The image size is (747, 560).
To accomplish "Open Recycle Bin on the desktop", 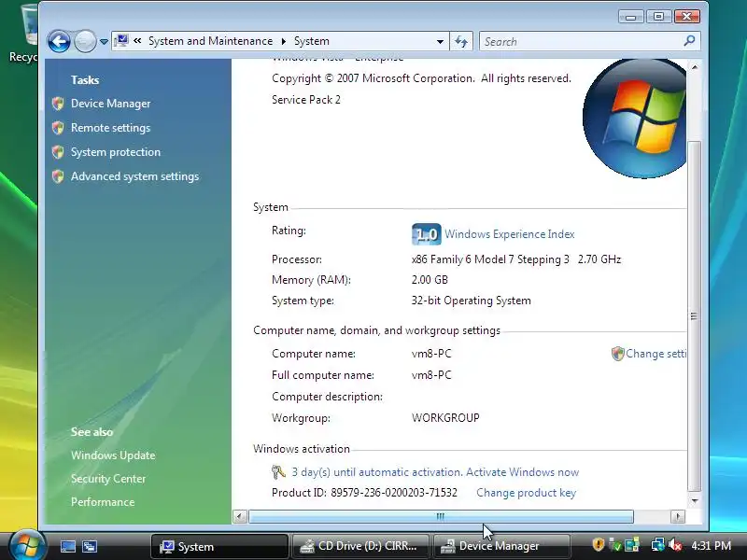I will (x=24, y=34).
